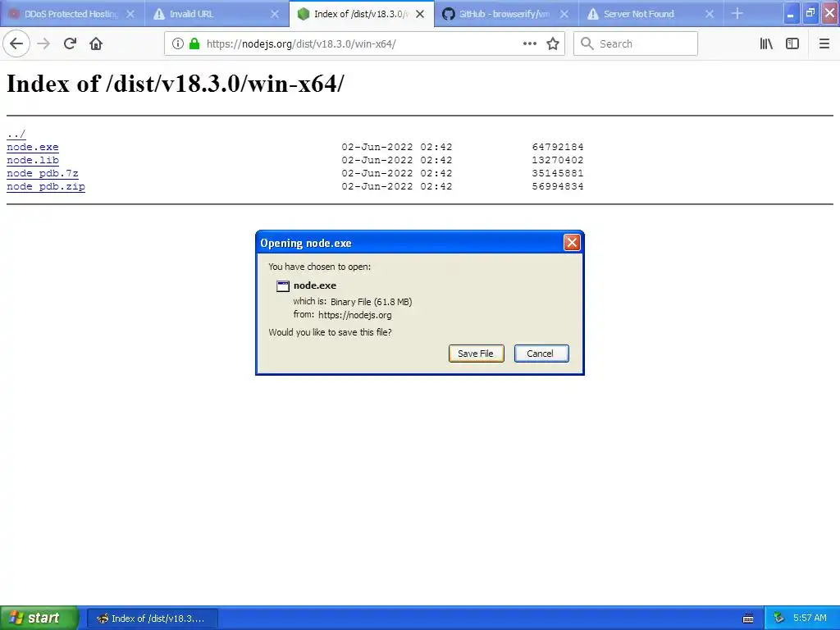Click the file size 35145881
The width and height of the screenshot is (840, 630).
tap(558, 173)
